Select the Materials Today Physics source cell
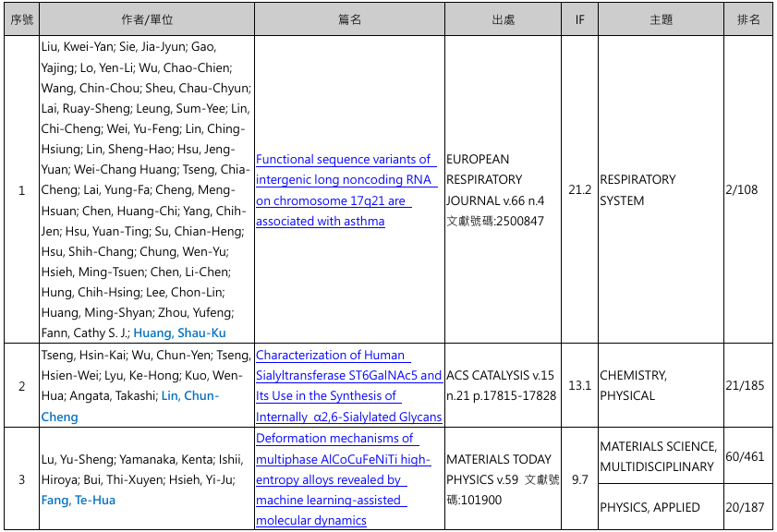The width and height of the screenshot is (777, 532). coord(504,479)
